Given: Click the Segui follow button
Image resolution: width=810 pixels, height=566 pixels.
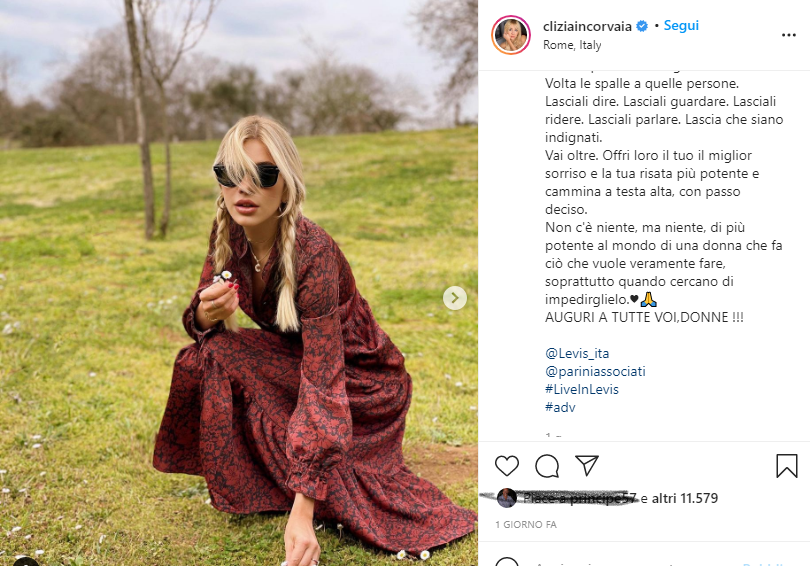Looking at the screenshot, I should click(681, 25).
